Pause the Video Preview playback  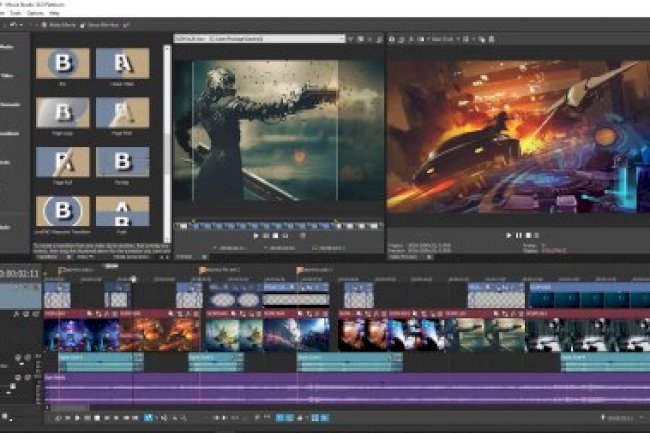click(519, 235)
